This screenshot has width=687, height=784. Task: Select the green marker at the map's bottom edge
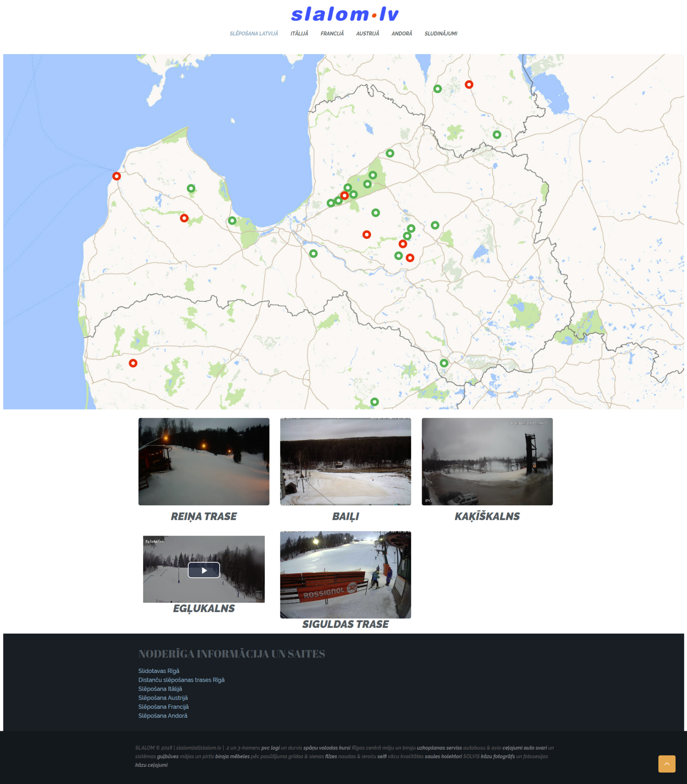pos(374,402)
